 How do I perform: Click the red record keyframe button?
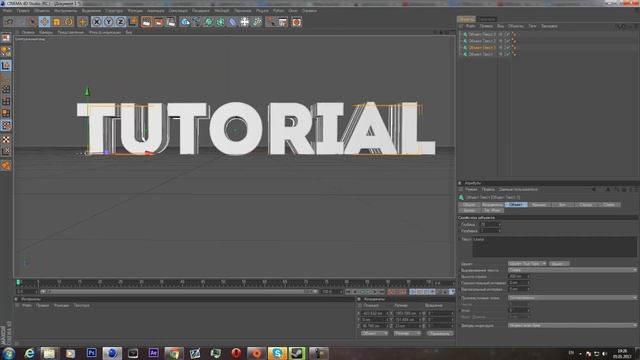tap(391, 291)
